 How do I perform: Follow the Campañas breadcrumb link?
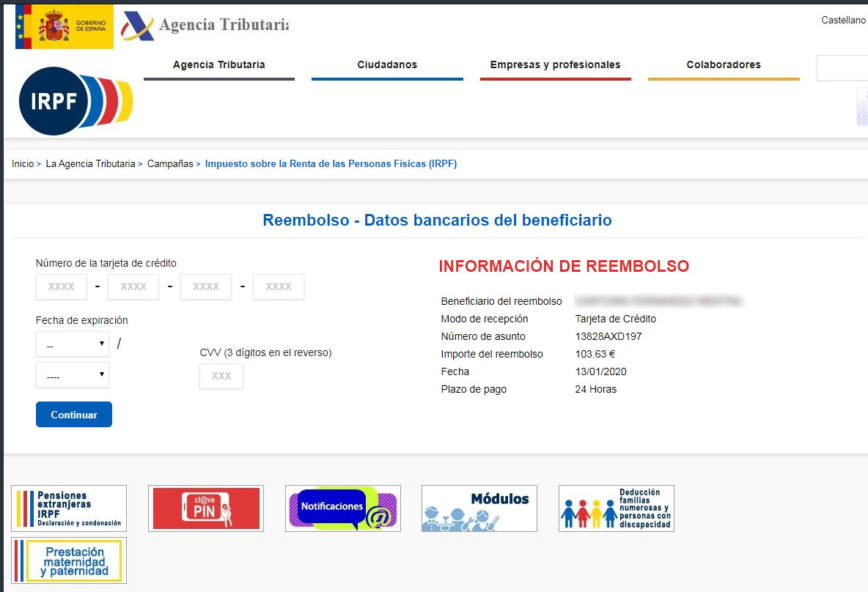tap(170, 164)
